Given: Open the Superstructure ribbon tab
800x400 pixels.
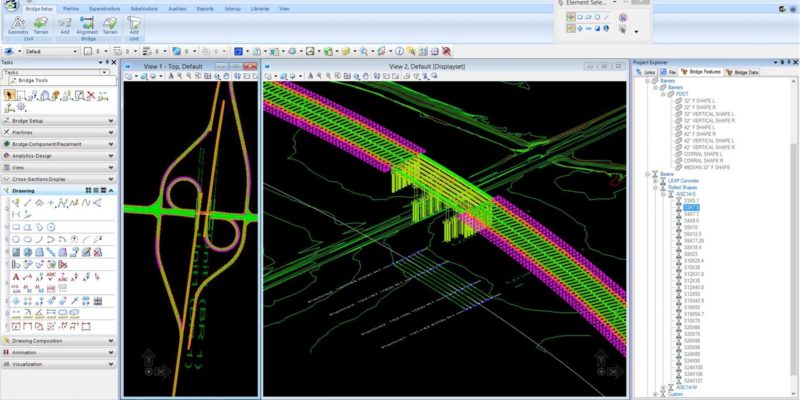Looking at the screenshot, I should coord(104,9).
